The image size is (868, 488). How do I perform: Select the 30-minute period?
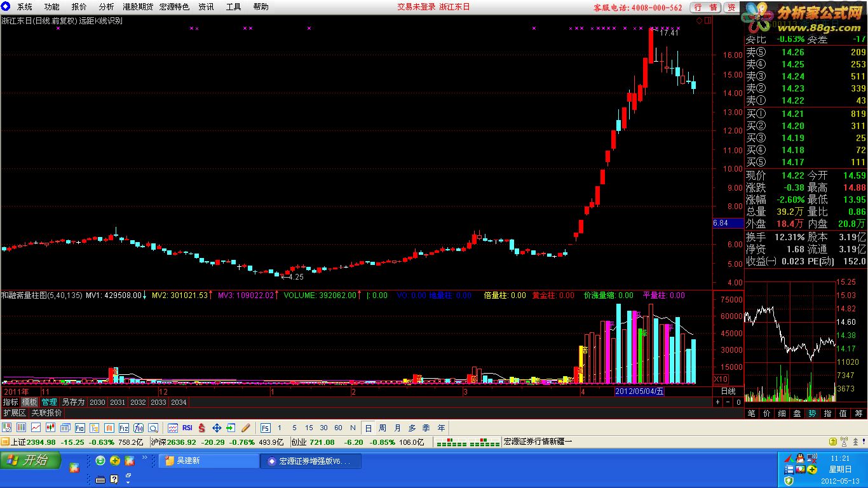click(323, 428)
